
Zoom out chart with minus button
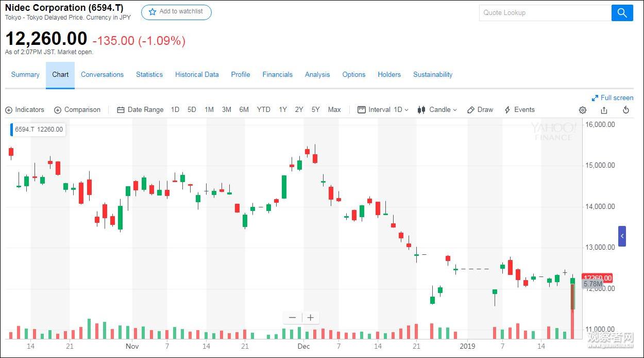click(x=293, y=318)
